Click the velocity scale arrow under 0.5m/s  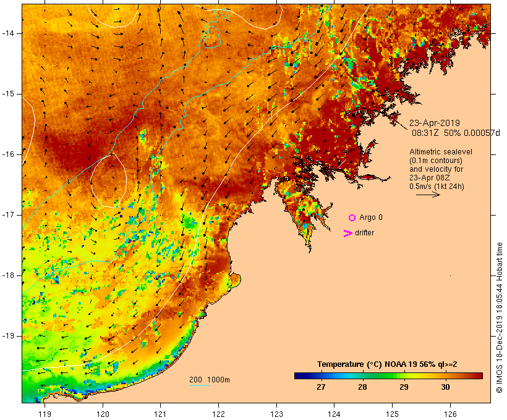[428, 195]
